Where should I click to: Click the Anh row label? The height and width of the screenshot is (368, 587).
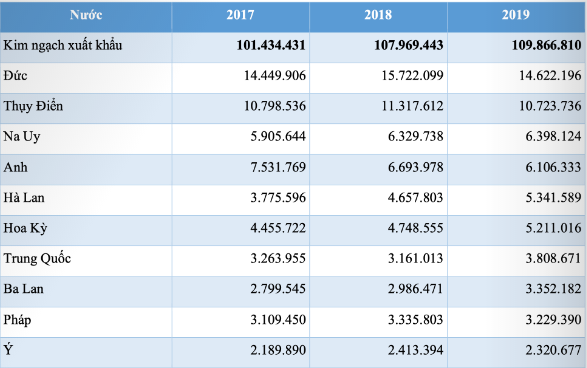click(x=15, y=167)
